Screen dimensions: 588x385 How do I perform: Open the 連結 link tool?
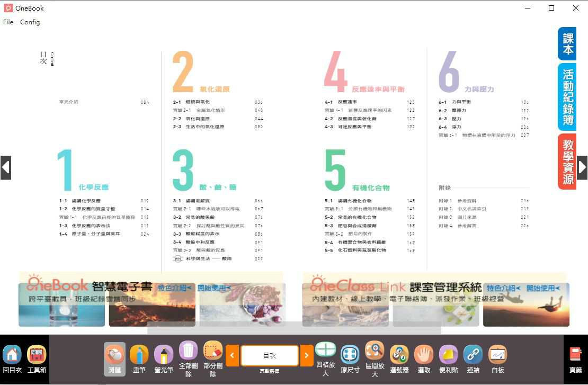click(x=473, y=359)
